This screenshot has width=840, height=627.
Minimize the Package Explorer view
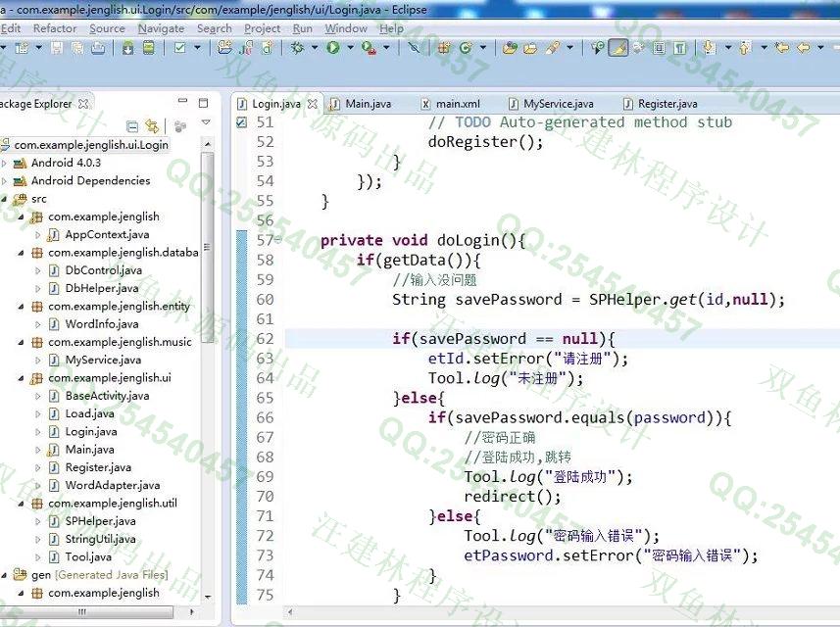pyautogui.click(x=182, y=101)
